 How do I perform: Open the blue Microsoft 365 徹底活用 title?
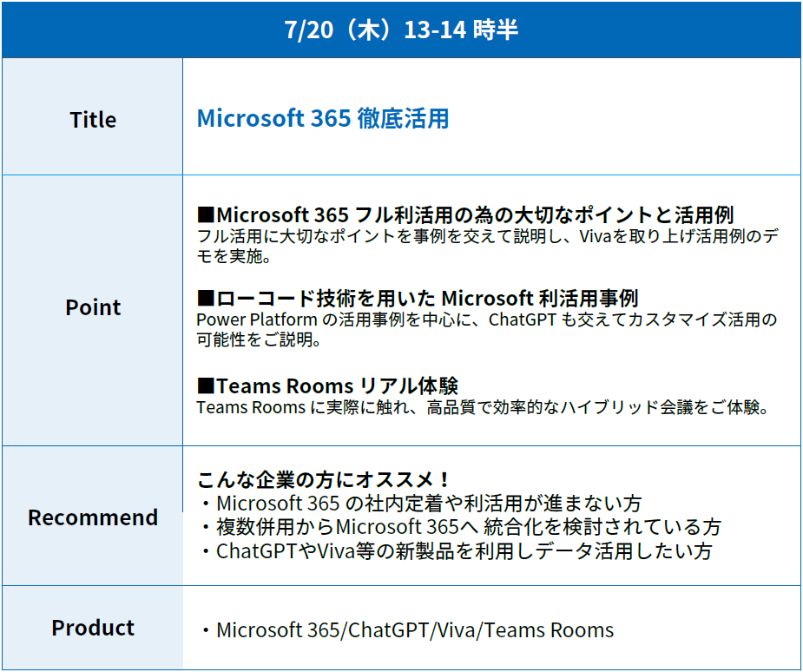coord(323,118)
